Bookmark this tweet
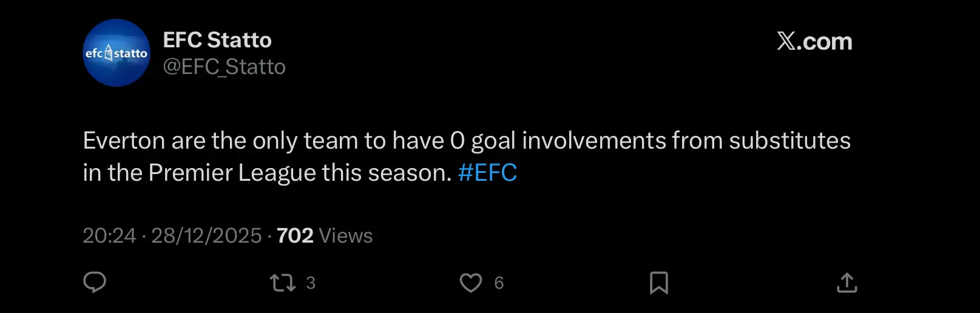The height and width of the screenshot is (313, 980). [x=658, y=283]
